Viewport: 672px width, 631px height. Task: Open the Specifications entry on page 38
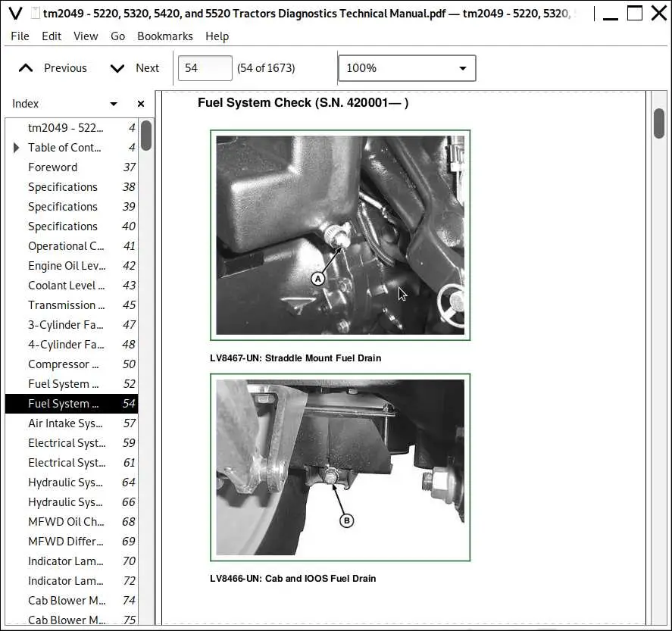pyautogui.click(x=71, y=187)
